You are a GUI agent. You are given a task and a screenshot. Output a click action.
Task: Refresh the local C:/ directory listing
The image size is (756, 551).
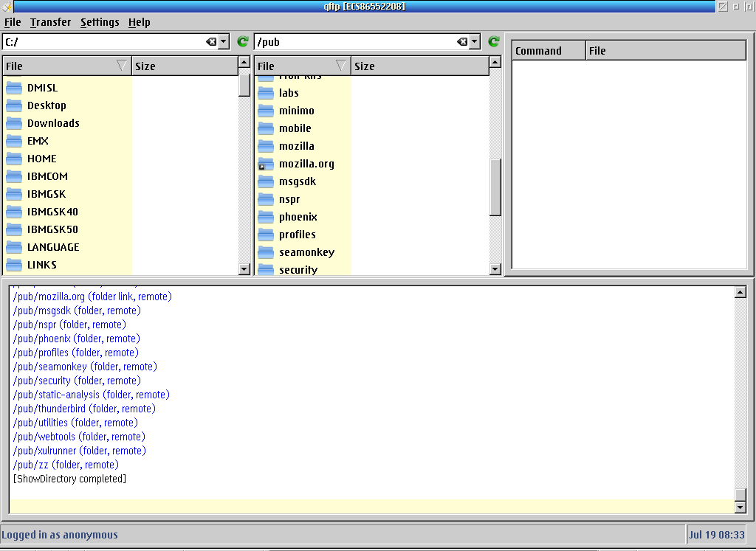(242, 42)
